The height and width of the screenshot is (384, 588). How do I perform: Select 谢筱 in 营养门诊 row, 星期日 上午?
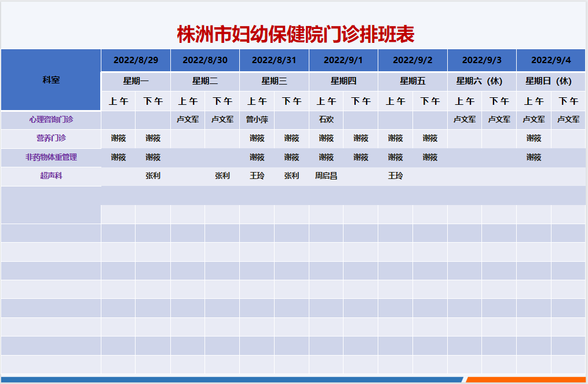534,138
